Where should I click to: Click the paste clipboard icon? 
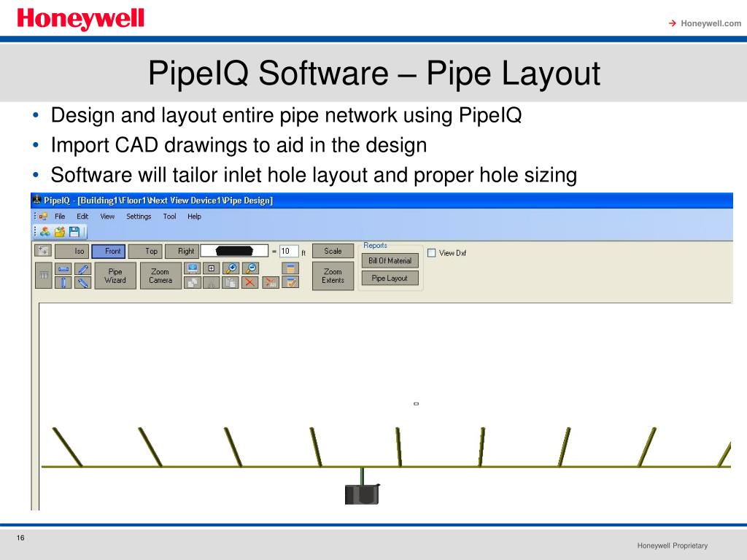point(231,282)
